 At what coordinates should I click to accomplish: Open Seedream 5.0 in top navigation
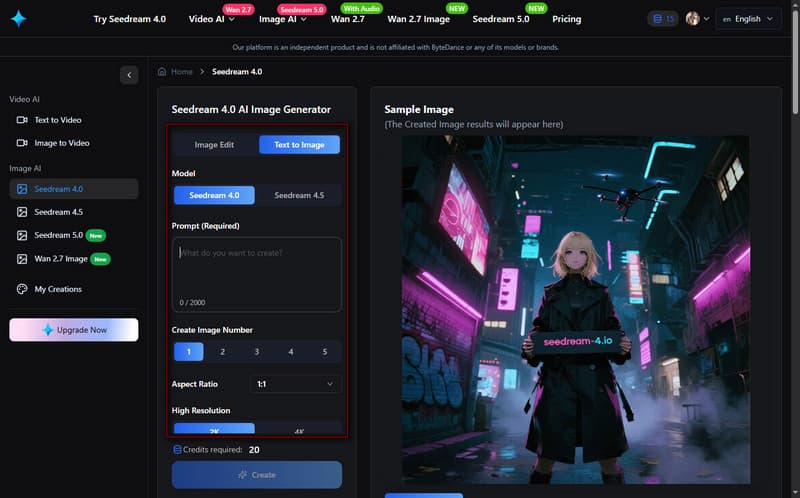click(501, 19)
